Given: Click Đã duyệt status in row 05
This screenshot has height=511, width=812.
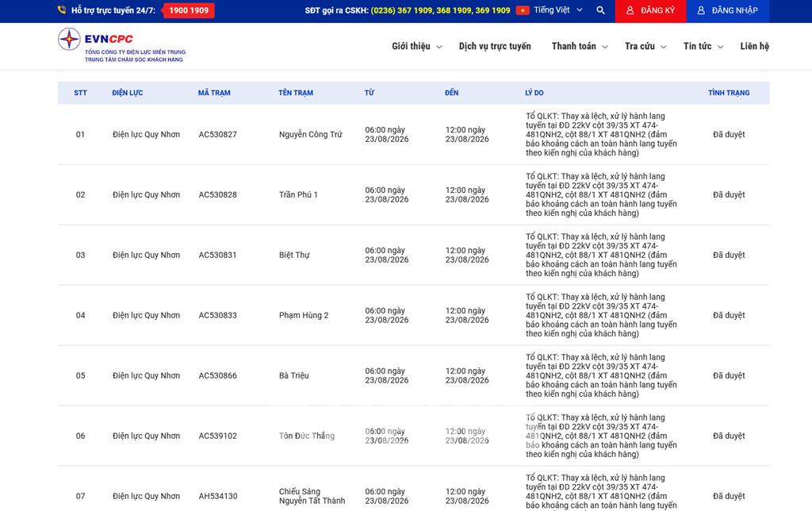Looking at the screenshot, I should tap(729, 376).
